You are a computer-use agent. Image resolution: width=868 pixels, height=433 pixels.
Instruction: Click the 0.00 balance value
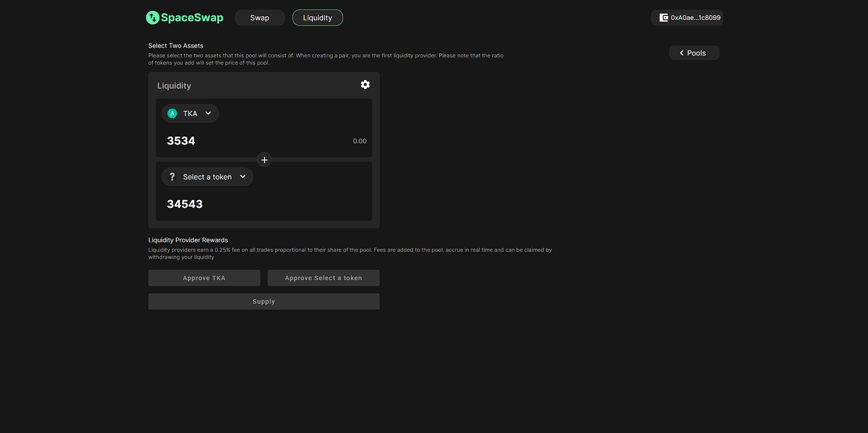[360, 141]
